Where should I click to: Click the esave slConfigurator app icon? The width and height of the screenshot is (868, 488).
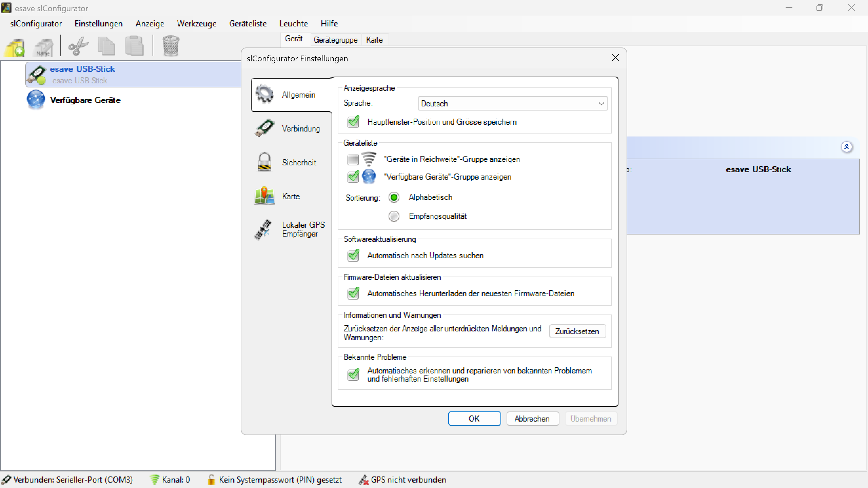point(6,8)
